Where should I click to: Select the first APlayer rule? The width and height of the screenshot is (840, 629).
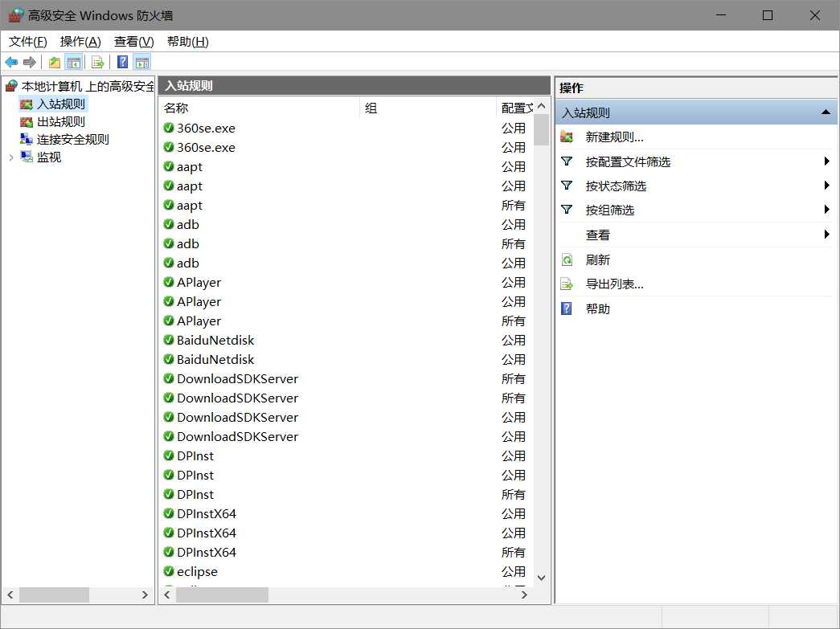[346, 282]
